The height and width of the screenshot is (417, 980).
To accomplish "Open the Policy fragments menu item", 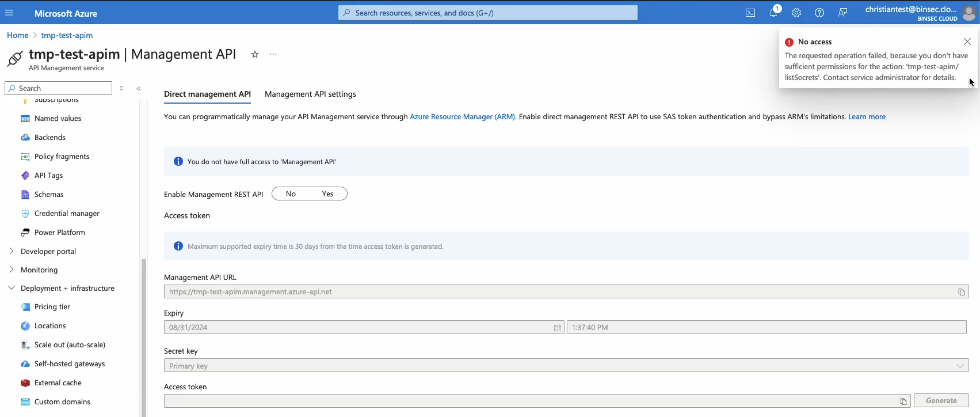I will click(x=62, y=157).
